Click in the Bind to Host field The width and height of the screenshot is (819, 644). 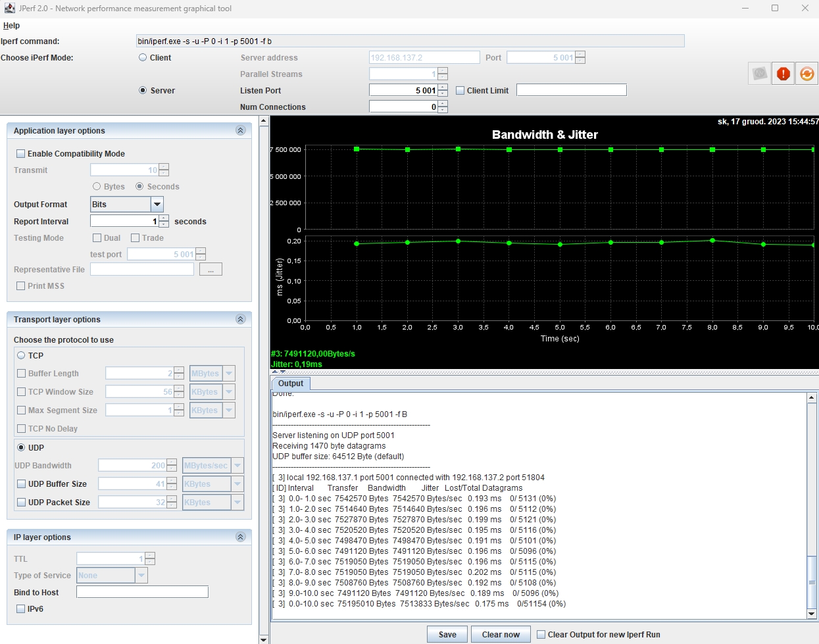(142, 592)
